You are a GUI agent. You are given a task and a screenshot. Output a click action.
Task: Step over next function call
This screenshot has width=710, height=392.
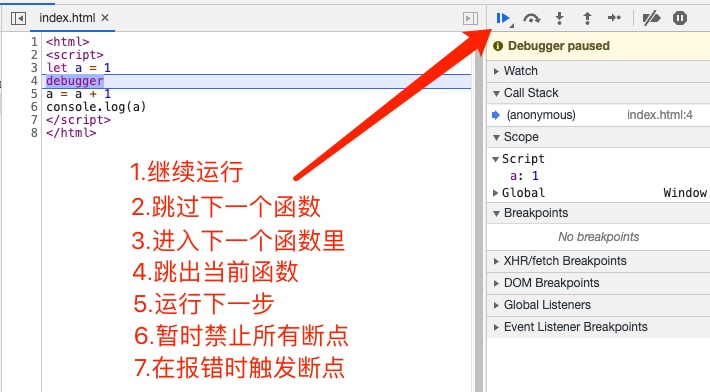(531, 18)
